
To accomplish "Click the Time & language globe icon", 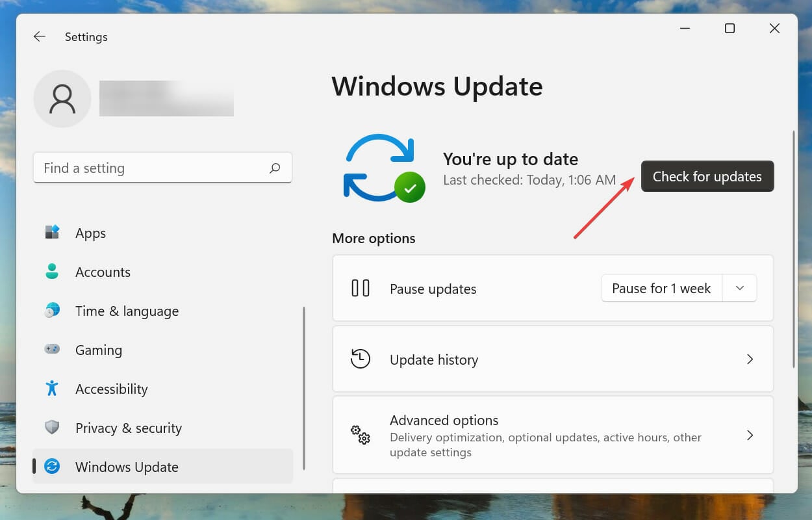I will pos(52,311).
